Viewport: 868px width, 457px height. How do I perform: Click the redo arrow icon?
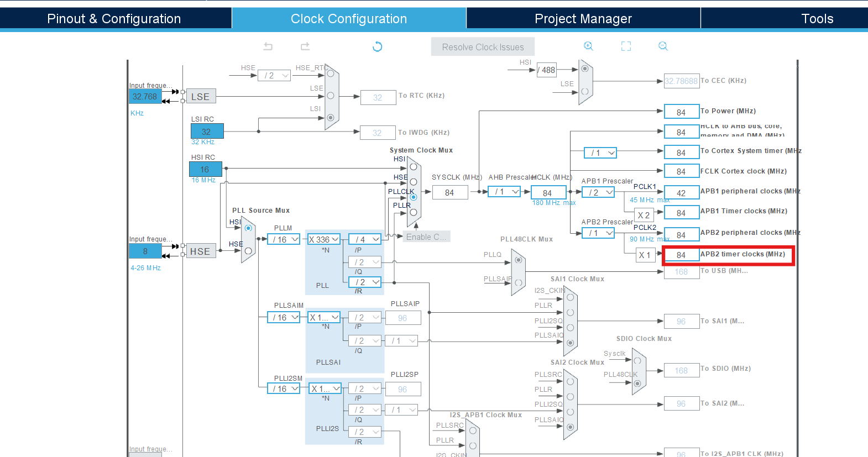point(305,46)
